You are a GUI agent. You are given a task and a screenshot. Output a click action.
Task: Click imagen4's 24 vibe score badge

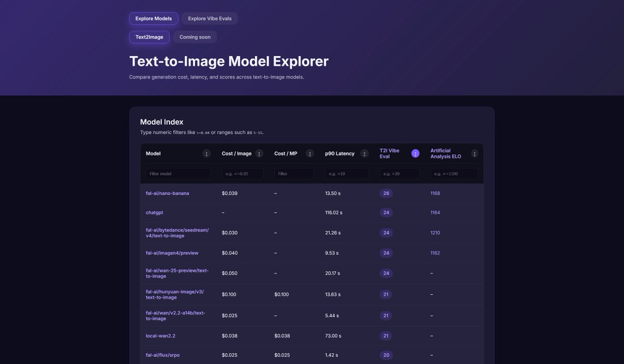coord(386,253)
